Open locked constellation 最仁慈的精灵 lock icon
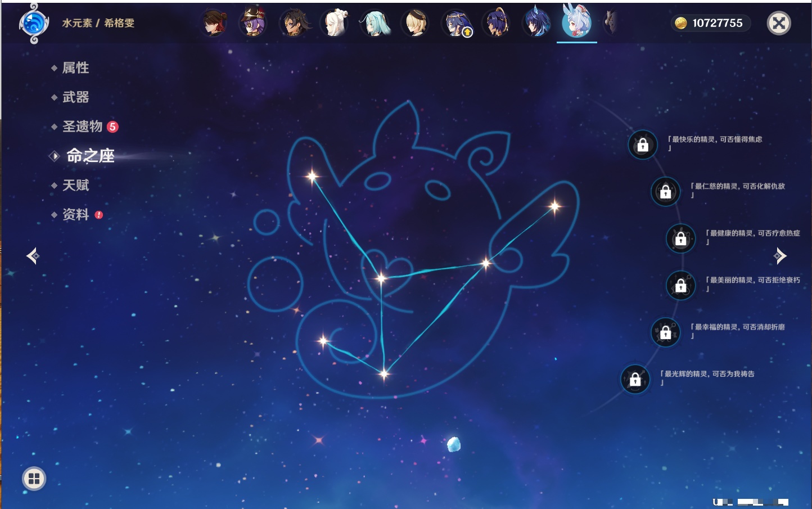812x509 pixels. click(665, 192)
